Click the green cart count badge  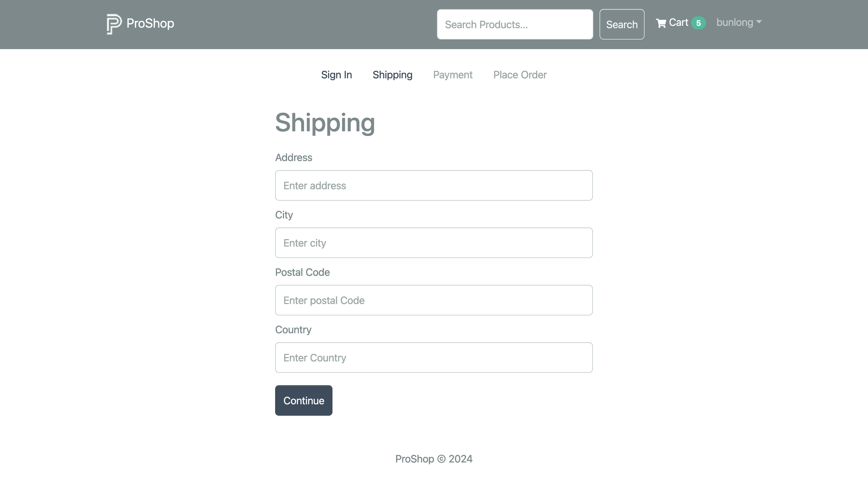click(698, 23)
